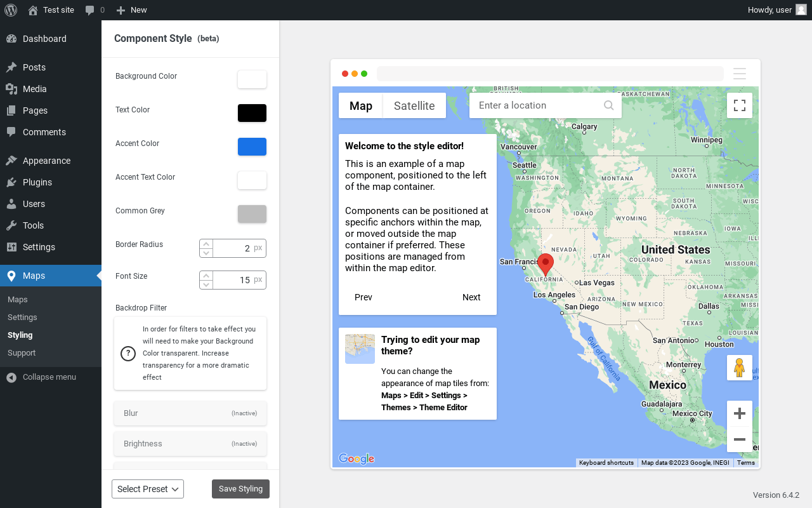812x508 pixels.
Task: Click the WordPress logo in admin bar
Action: [11, 10]
